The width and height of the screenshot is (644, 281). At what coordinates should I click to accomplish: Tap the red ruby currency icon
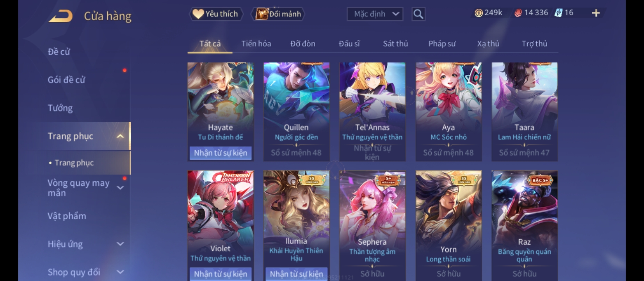pyautogui.click(x=518, y=13)
